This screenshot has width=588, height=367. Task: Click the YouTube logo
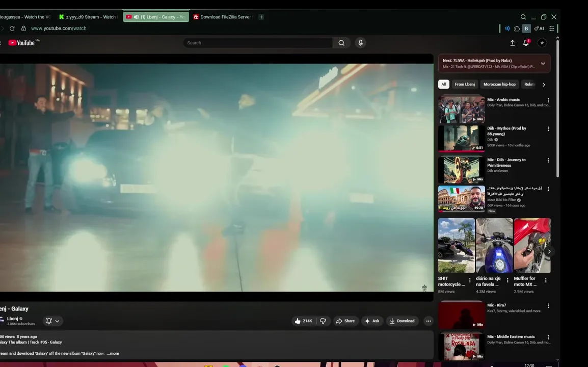click(22, 43)
